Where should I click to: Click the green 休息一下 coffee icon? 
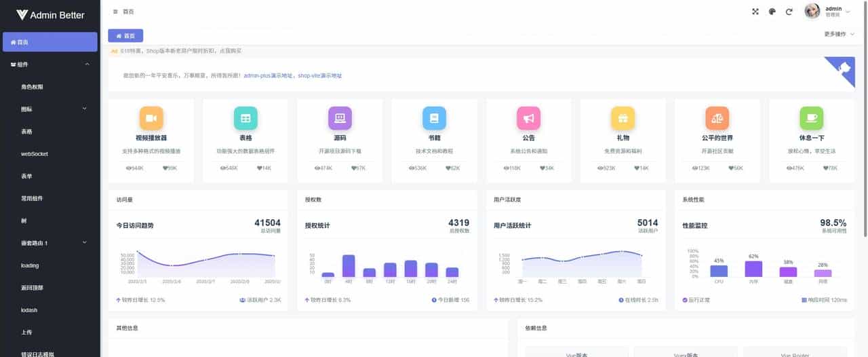click(811, 118)
